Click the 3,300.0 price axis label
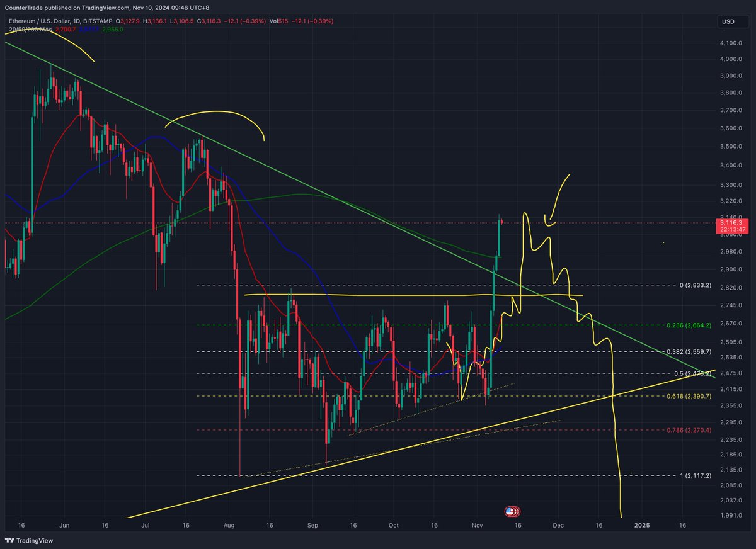Image resolution: width=756 pixels, height=549 pixels. click(730, 185)
